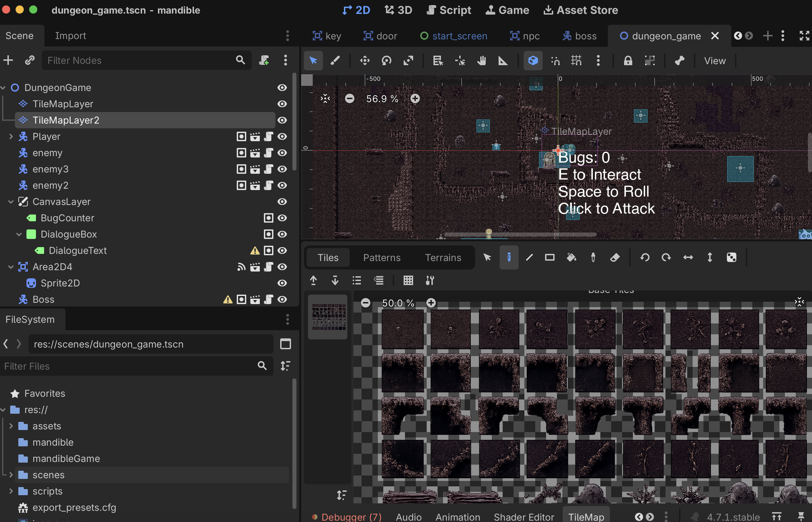Select the TileMap Line tool
This screenshot has width=812, height=522.
coord(529,258)
